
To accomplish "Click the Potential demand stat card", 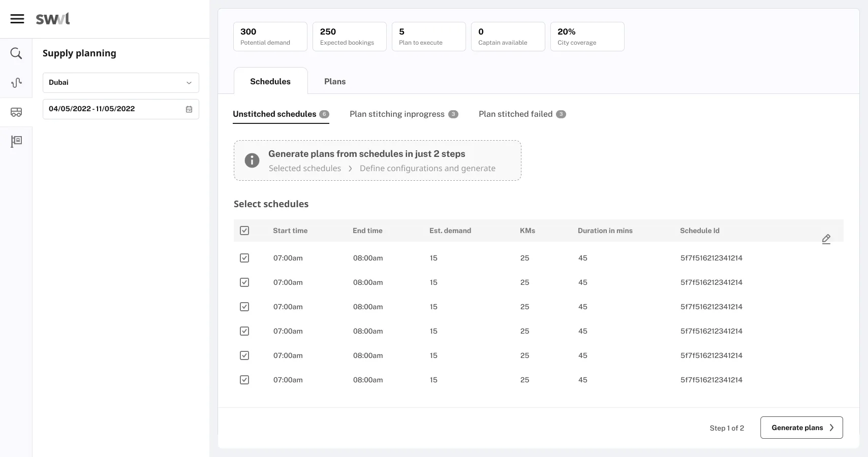I will [270, 37].
